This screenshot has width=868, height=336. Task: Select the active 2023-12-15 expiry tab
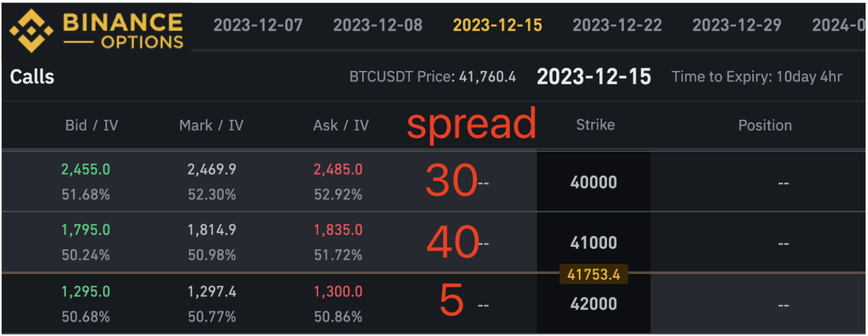coord(497,25)
